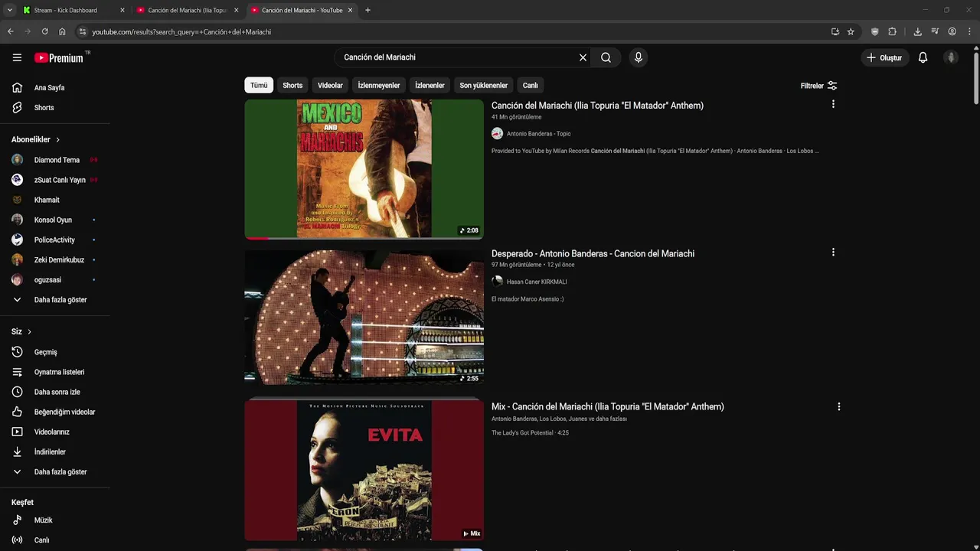Expand the Siz section chevron
The width and height of the screenshot is (980, 551).
[29, 331]
